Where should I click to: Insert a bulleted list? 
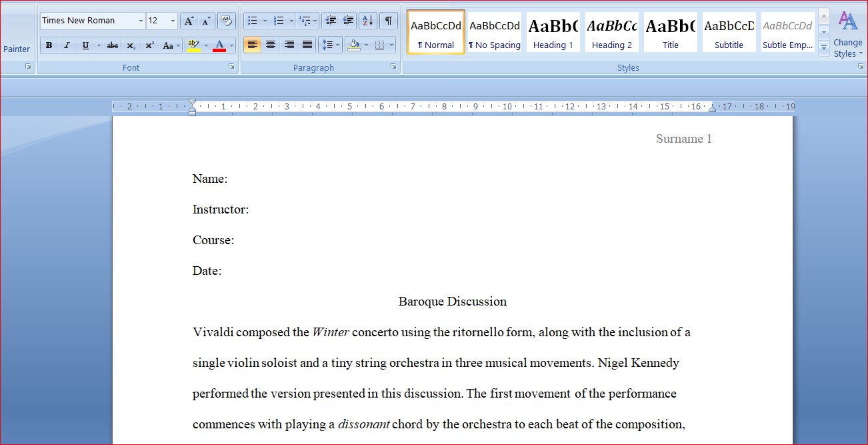pyautogui.click(x=253, y=21)
